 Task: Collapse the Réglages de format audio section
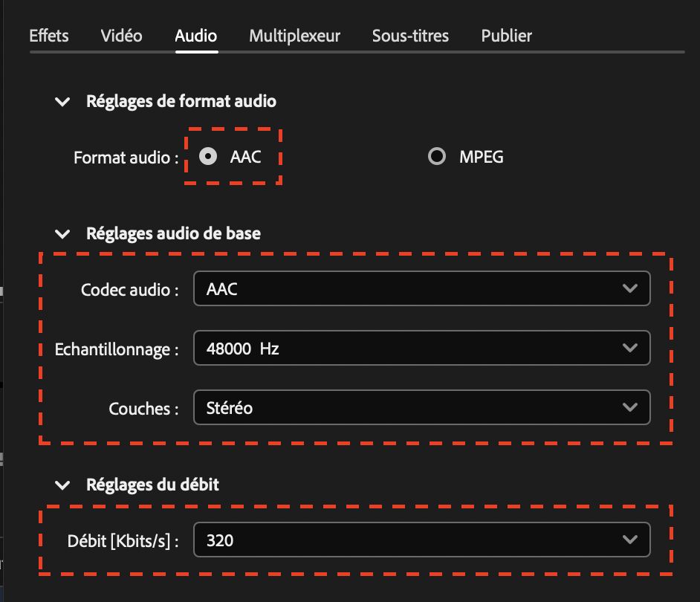pyautogui.click(x=62, y=101)
